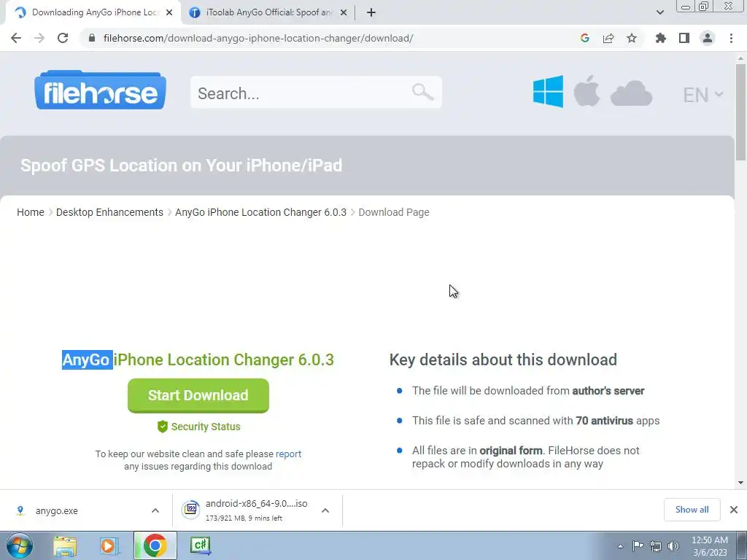Click the forward navigation arrow
747x560 pixels.
pyautogui.click(x=39, y=38)
